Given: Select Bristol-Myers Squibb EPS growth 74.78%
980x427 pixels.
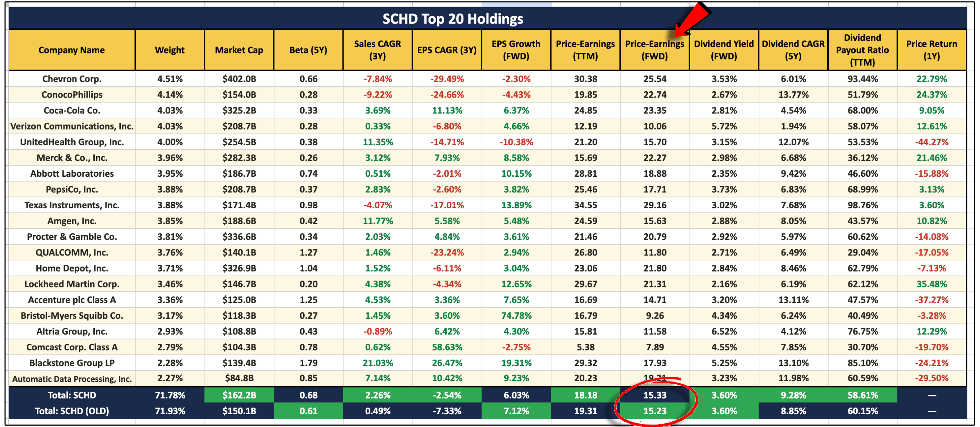Looking at the screenshot, I should click(516, 316).
